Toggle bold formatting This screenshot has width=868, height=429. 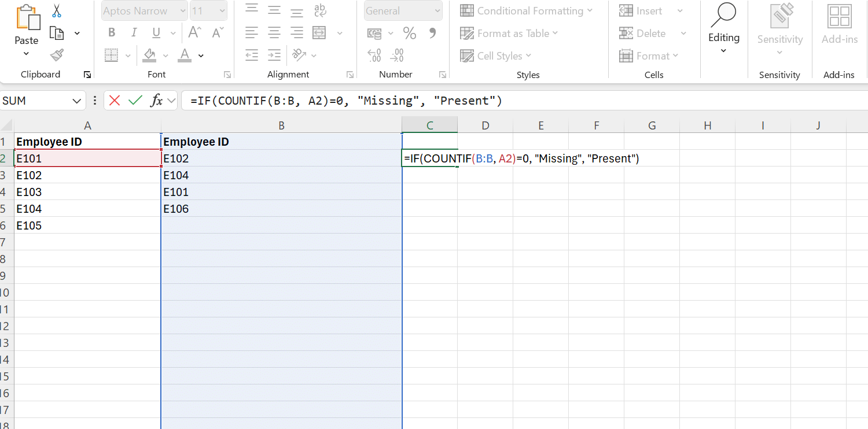click(x=111, y=32)
